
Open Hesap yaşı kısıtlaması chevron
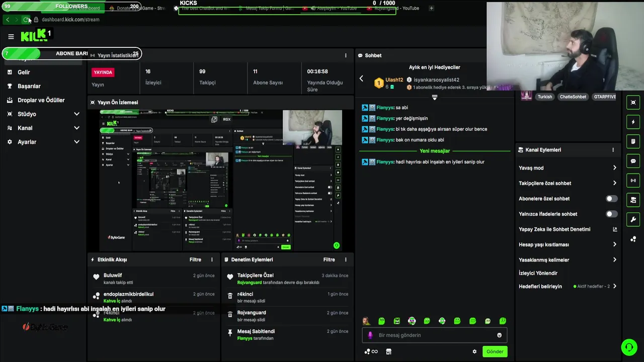tap(614, 244)
